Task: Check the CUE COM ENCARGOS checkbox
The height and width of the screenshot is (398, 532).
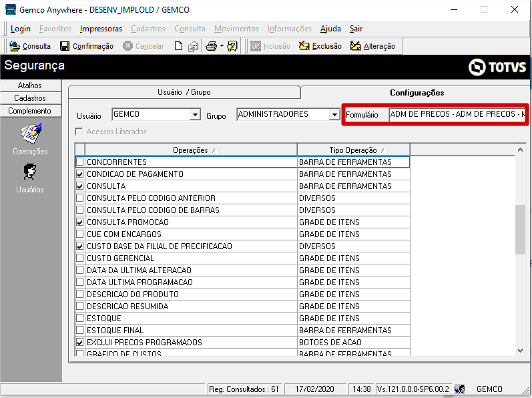Action: pyautogui.click(x=79, y=234)
